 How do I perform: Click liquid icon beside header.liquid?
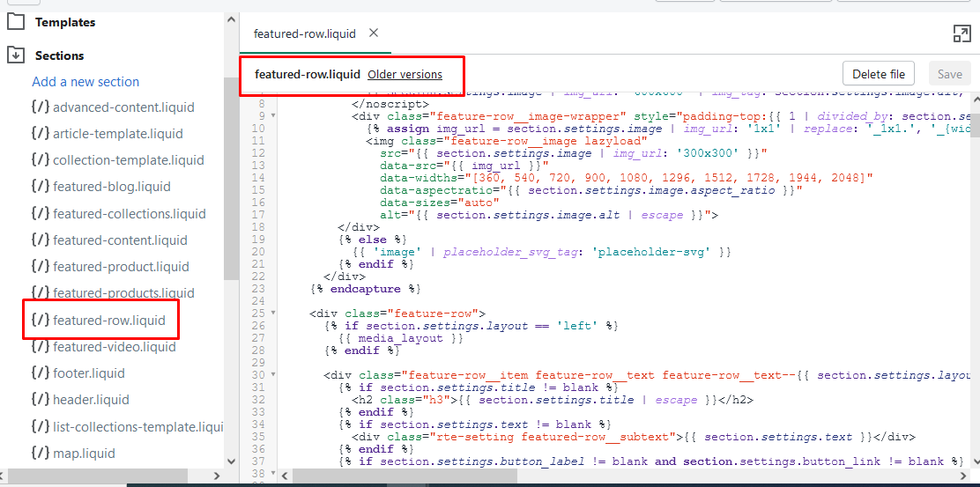tap(40, 399)
